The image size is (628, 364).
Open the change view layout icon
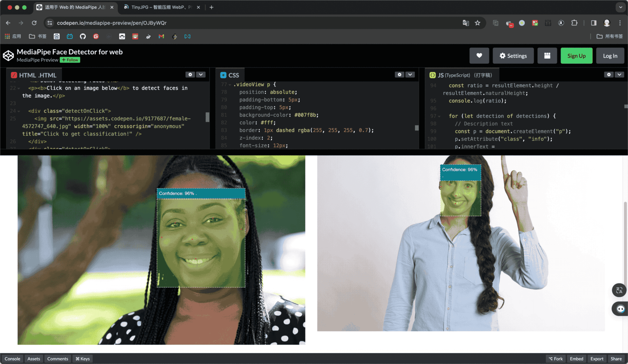pyautogui.click(x=547, y=56)
